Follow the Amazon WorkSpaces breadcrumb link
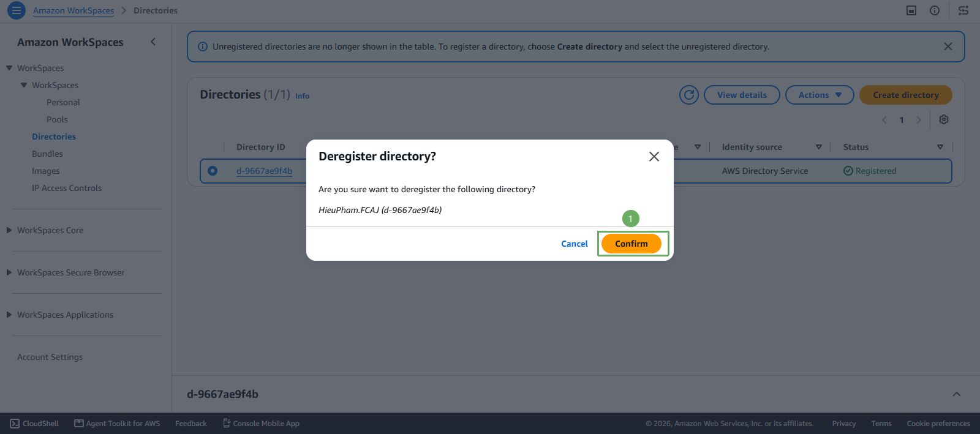980x434 pixels. (73, 10)
